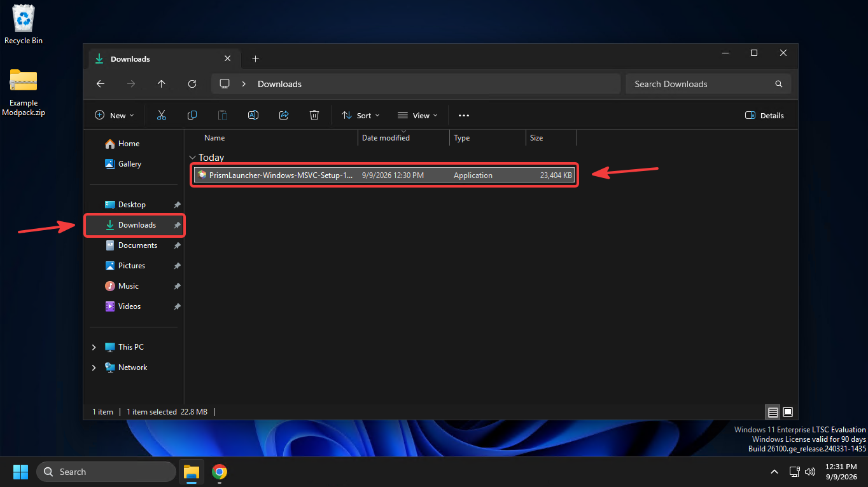Select Downloads in the sidebar
Screen dimensions: 868x487
134,225
